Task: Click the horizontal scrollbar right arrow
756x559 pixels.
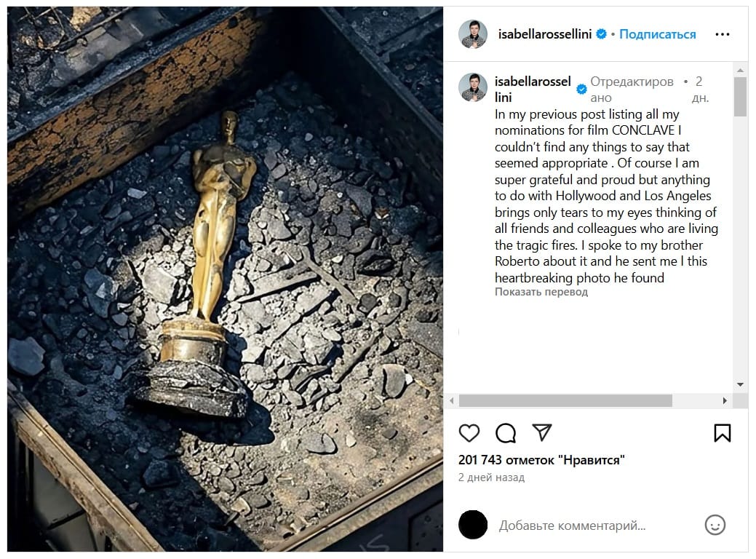Action: (725, 400)
